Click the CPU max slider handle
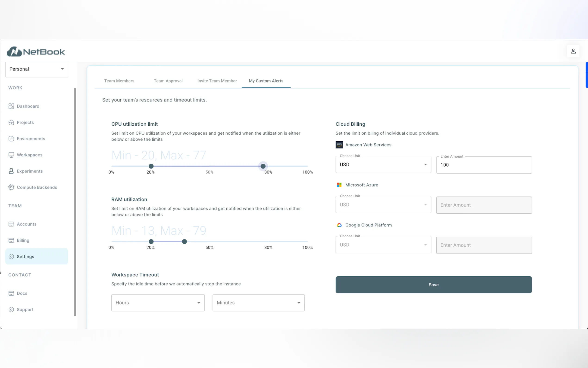Screen dimensions: 588x368 tap(263, 166)
